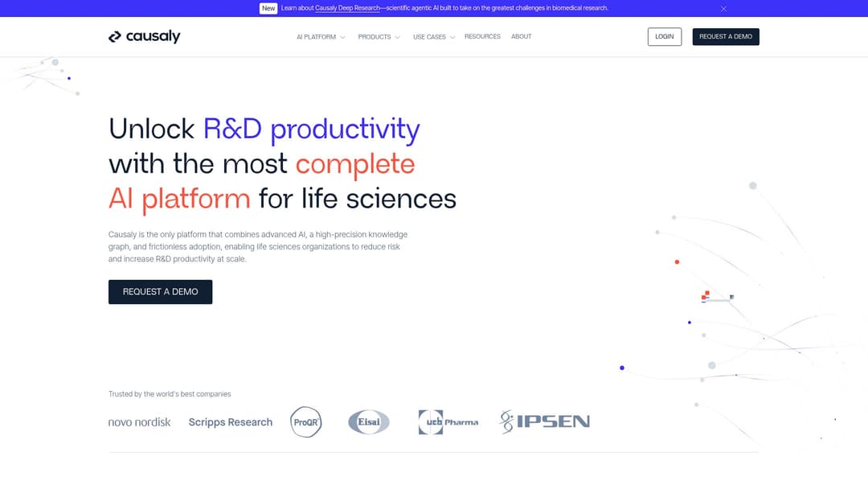This screenshot has height=489, width=868.
Task: Click the Eisai oval logo
Action: coord(369,422)
